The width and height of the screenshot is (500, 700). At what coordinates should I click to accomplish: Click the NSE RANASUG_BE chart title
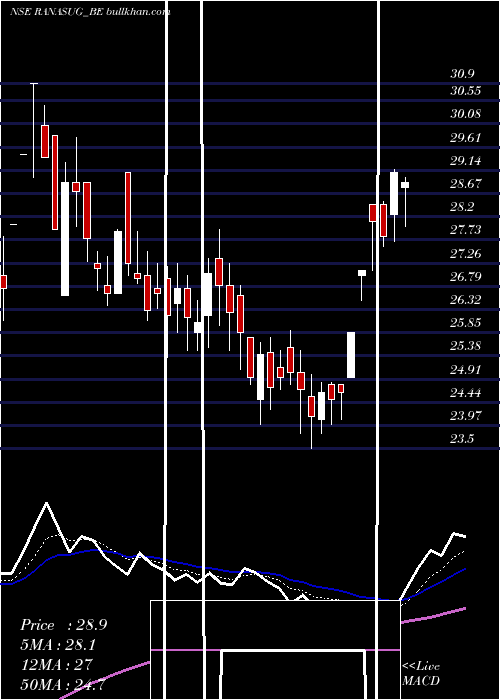point(90,12)
